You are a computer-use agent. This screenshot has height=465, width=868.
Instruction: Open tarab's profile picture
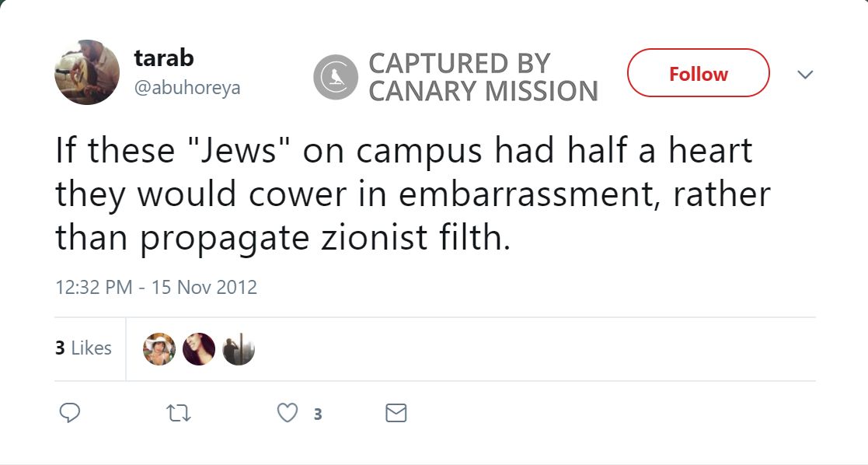[x=87, y=72]
